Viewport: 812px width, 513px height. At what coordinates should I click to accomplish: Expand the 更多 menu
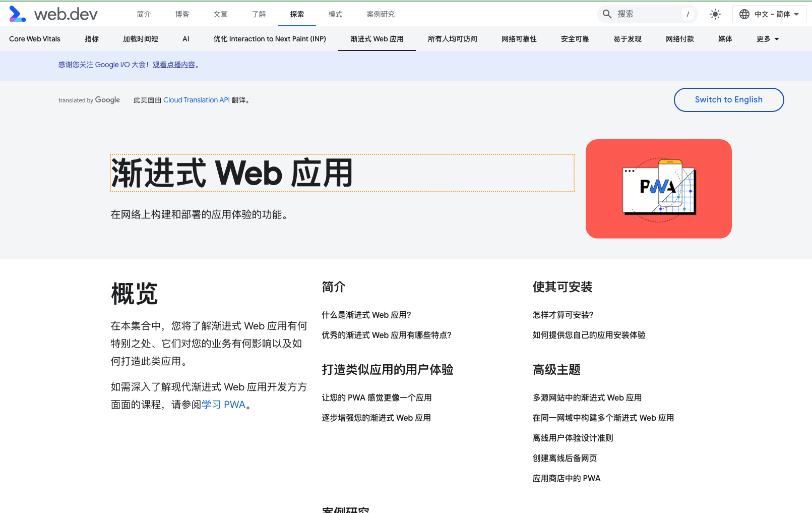click(768, 39)
